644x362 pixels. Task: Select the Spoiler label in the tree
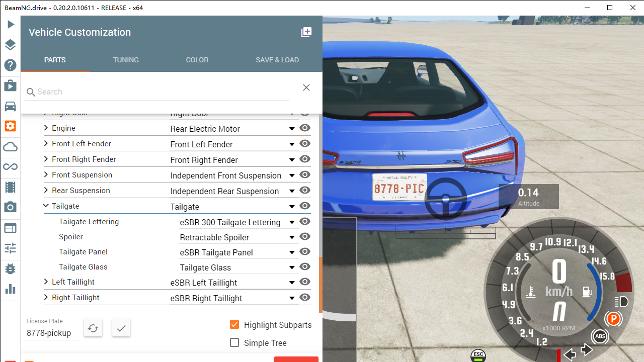click(x=71, y=237)
